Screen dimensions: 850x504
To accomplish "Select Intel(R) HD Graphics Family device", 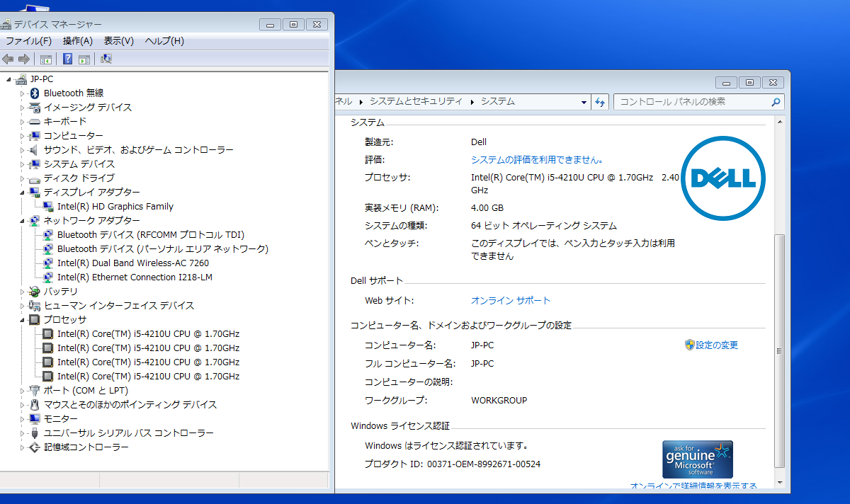I will 115,207.
